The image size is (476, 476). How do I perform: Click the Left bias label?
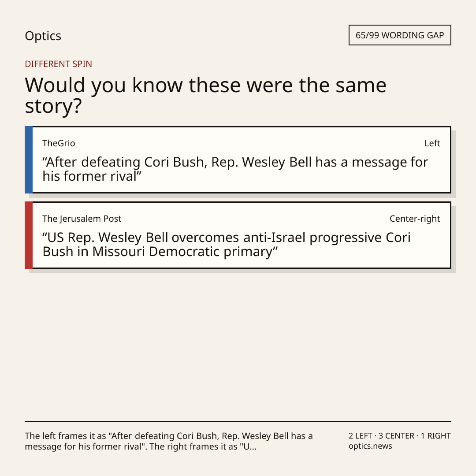coord(432,143)
